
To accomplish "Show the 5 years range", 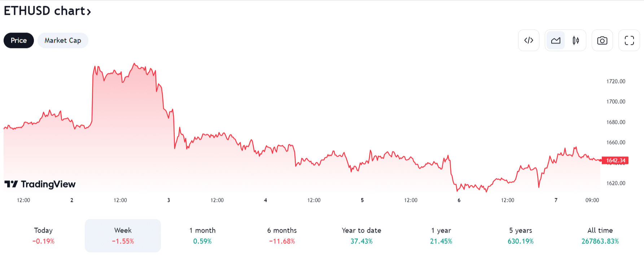I will (x=521, y=235).
